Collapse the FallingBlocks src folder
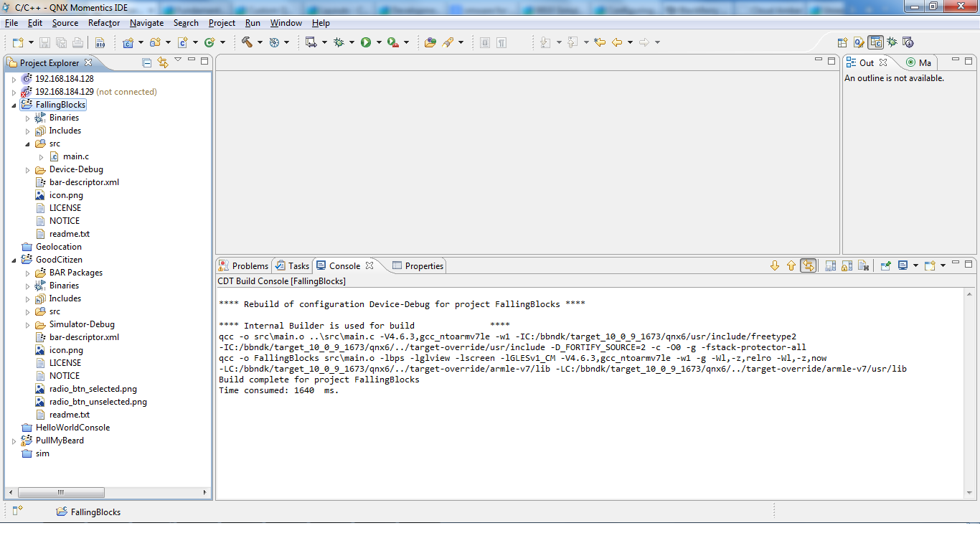 [28, 144]
